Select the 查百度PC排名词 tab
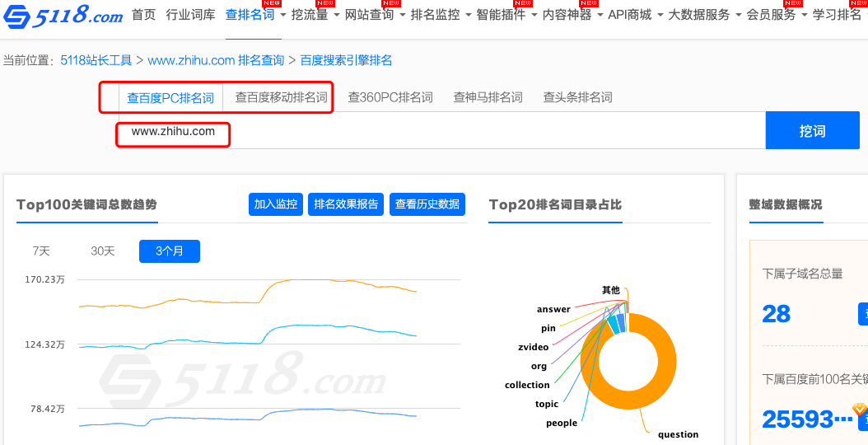Screen dimensions: 868x445 coord(170,98)
